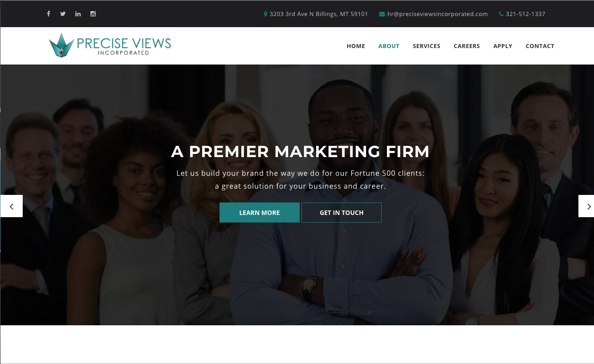This screenshot has height=364, width=594.
Task: Click the Get In Touch button
Action: coord(342,213)
